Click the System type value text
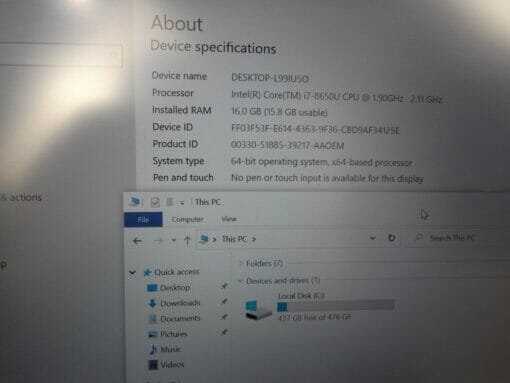 pyautogui.click(x=322, y=162)
